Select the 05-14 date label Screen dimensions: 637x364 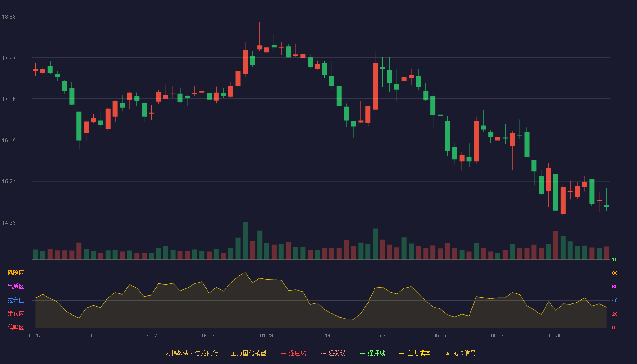pyautogui.click(x=324, y=335)
